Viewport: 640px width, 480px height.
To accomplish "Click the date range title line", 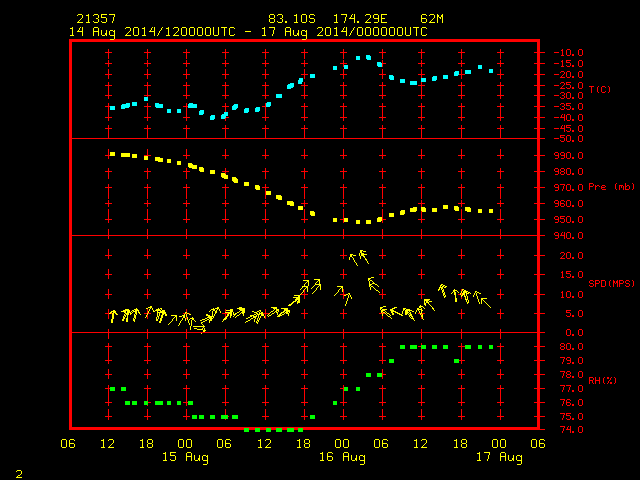I will [x=248, y=32].
